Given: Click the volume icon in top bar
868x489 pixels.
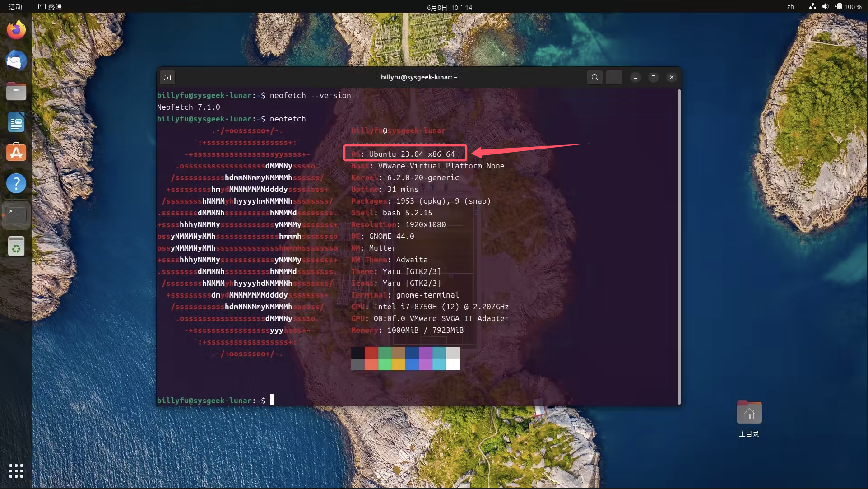Looking at the screenshot, I should click(x=825, y=7).
